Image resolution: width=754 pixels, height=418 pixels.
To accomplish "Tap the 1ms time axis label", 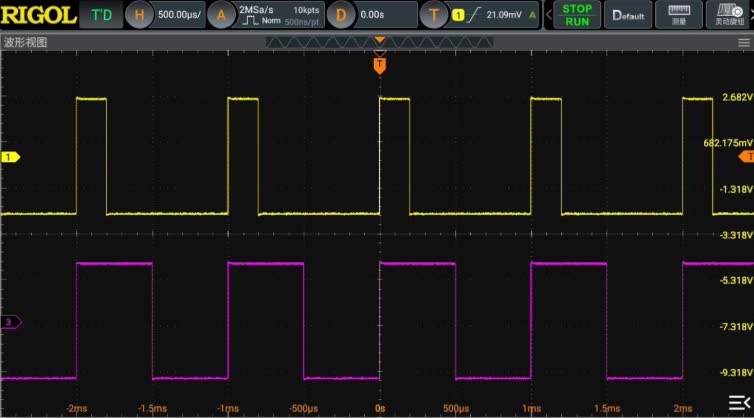I will coord(531,408).
